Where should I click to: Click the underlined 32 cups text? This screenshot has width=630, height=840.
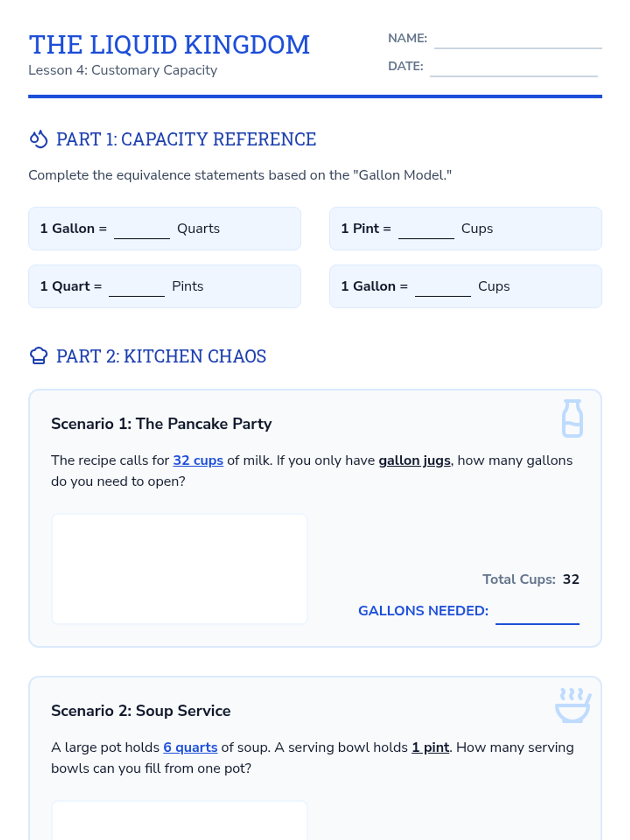point(198,460)
